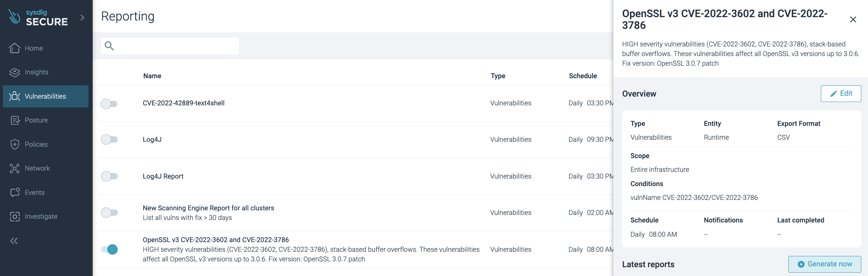Viewport: 868px width, 276px height.
Task: Collapse the sidebar with double chevron
Action: 14,241
